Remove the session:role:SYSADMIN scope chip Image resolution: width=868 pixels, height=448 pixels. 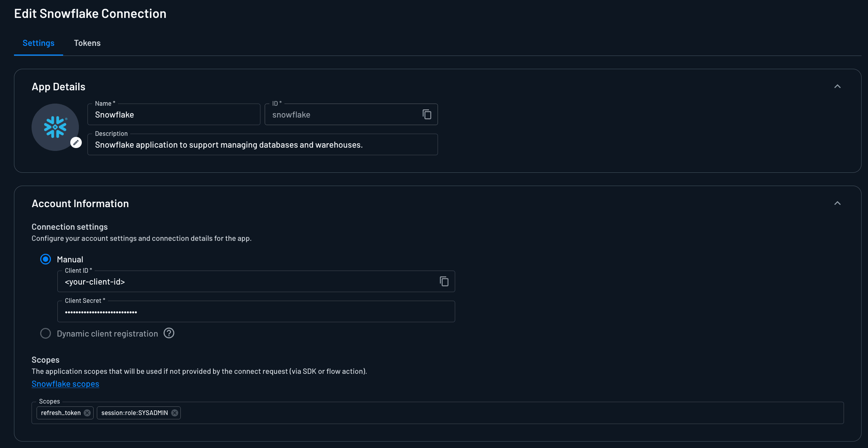(175, 413)
